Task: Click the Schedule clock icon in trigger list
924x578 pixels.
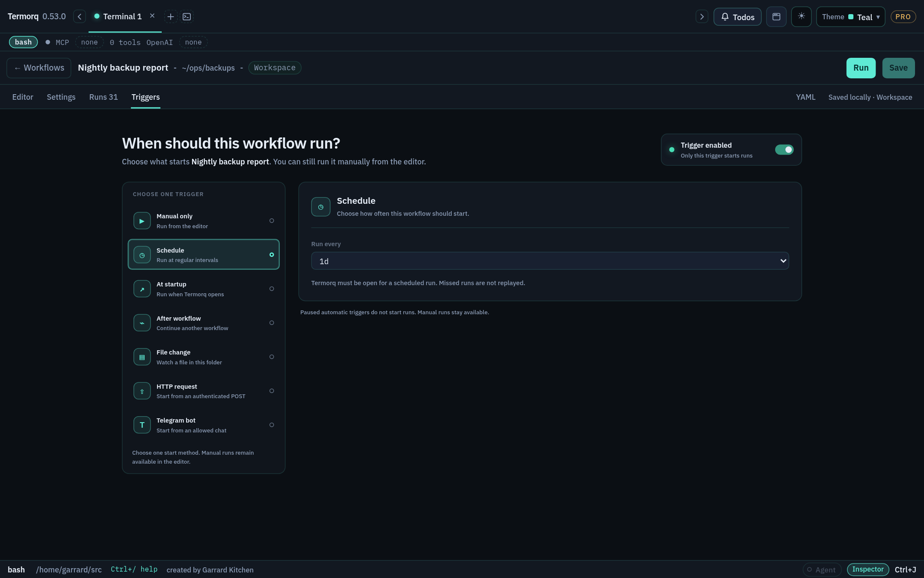Action: pyautogui.click(x=142, y=255)
